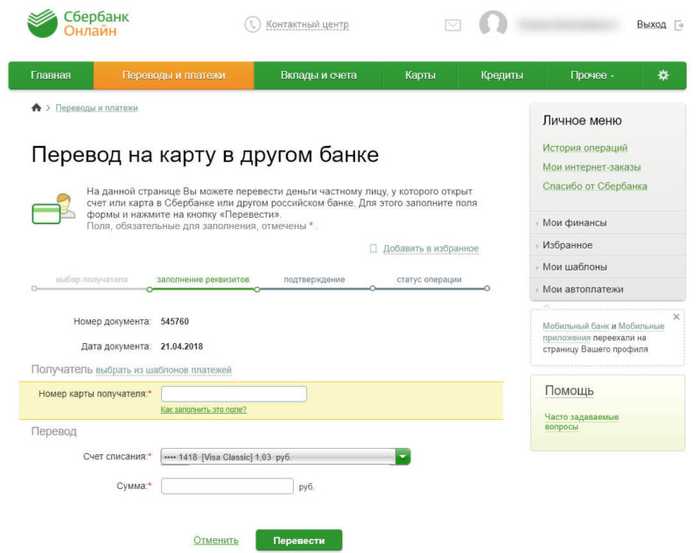Open Часто задаваемые вопросы link
The height and width of the screenshot is (553, 700).
tap(581, 421)
